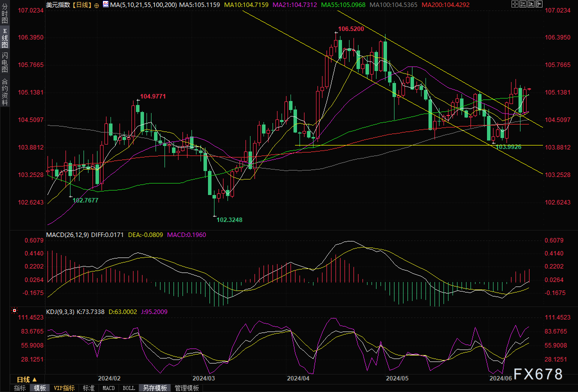Select the 模板 bottom tab

pyautogui.click(x=40, y=388)
